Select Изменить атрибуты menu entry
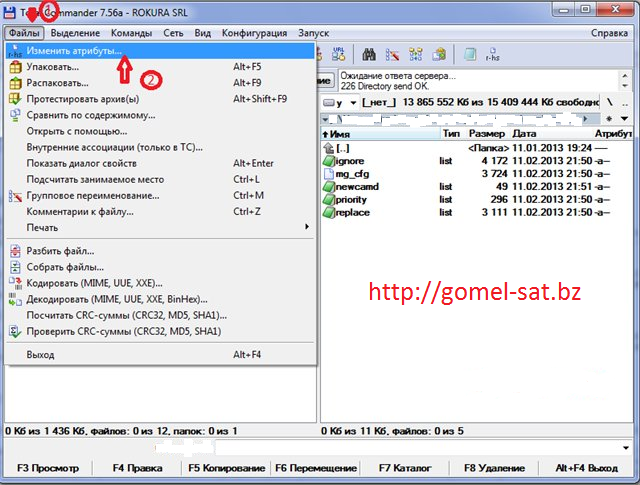The image size is (640, 485). (x=160, y=51)
